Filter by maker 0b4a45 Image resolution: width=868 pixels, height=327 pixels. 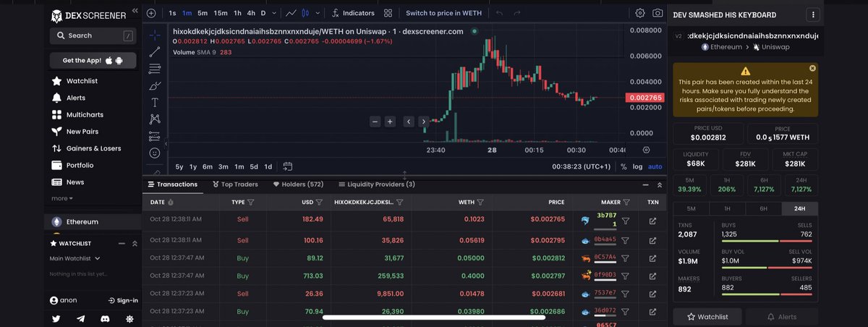[x=626, y=239]
